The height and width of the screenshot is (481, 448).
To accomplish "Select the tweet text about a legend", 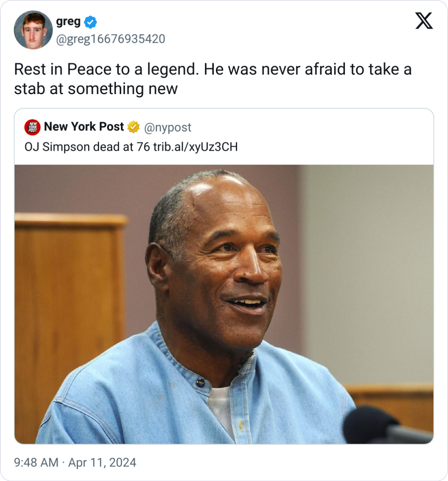I will point(212,79).
